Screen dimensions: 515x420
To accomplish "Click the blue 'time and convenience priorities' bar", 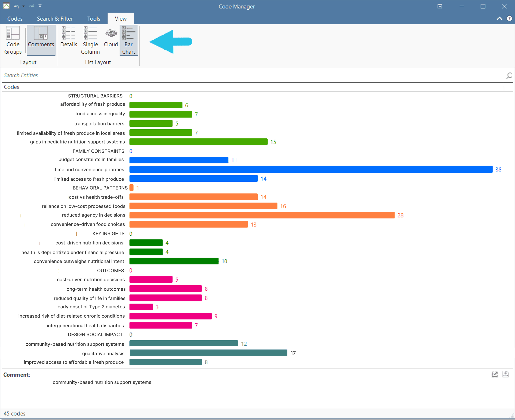I will (311, 169).
